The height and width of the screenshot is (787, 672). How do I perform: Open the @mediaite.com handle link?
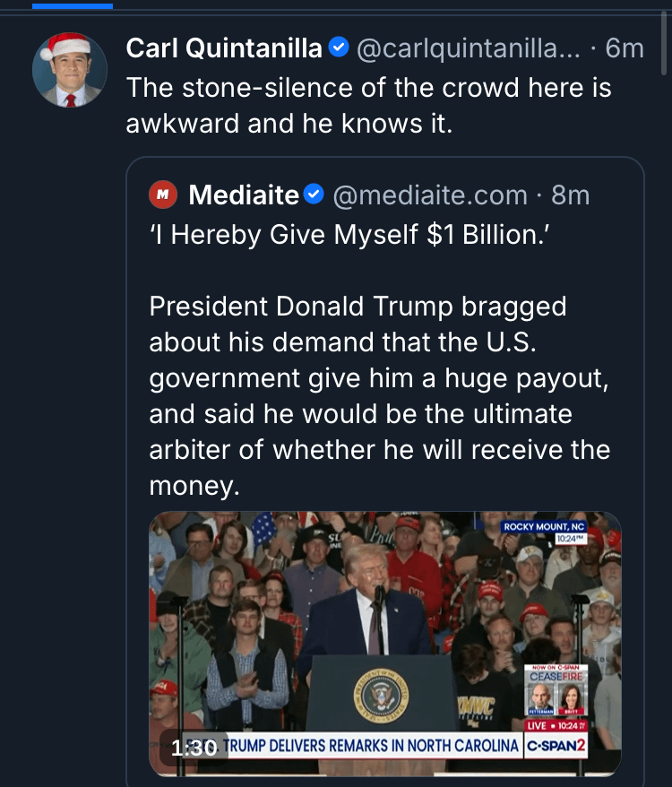[430, 194]
